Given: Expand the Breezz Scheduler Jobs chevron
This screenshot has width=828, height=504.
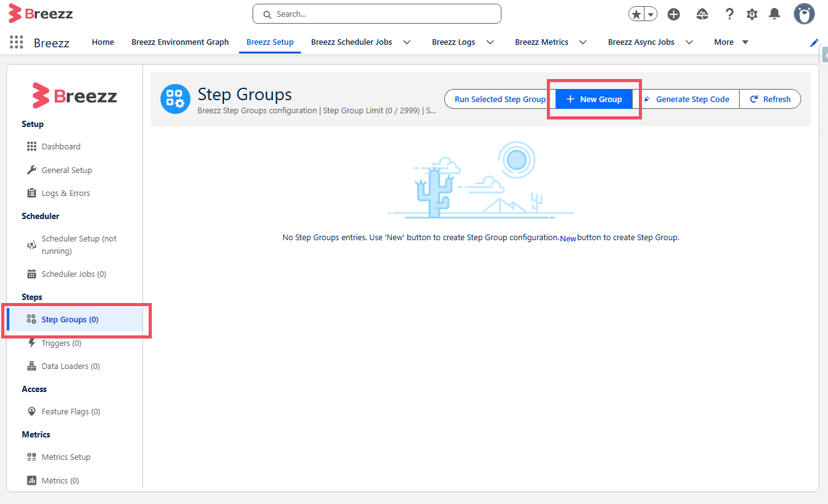Looking at the screenshot, I should [407, 42].
